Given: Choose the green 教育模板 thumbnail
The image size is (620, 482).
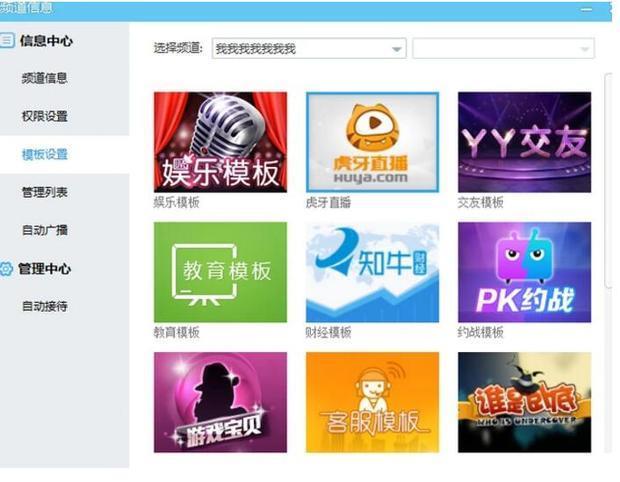Looking at the screenshot, I should [x=220, y=272].
